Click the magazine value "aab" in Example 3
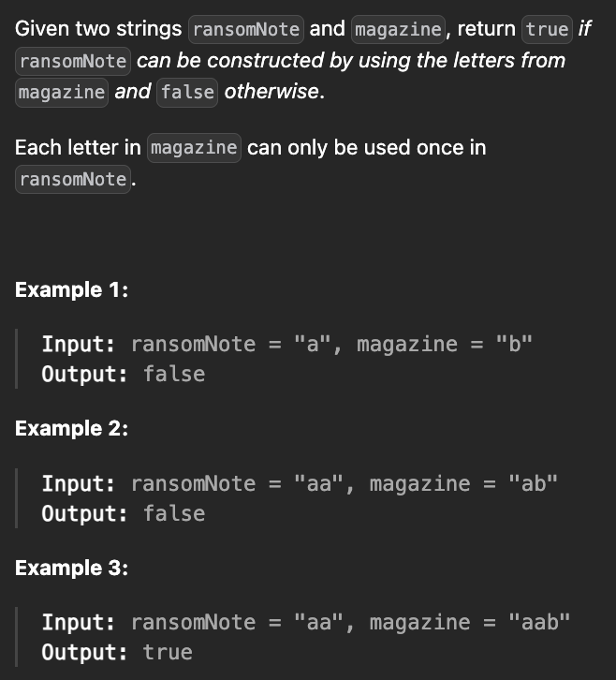This screenshot has width=616, height=680. tap(539, 622)
